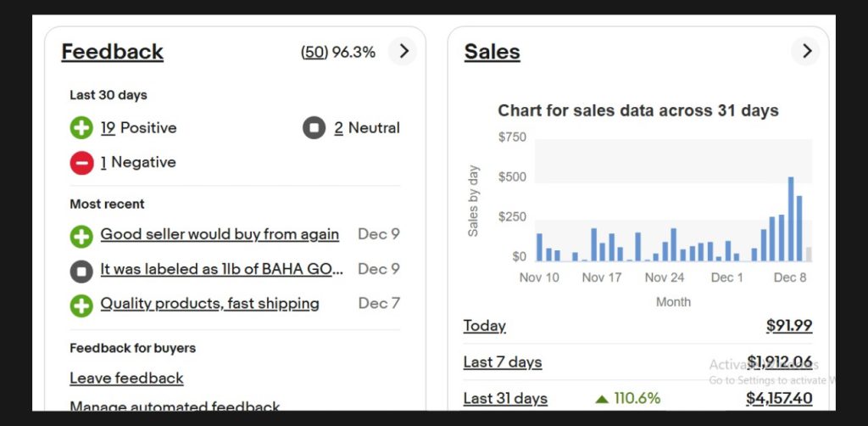The width and height of the screenshot is (868, 426).
Task: Click the Leave feedback link
Action: coord(126,378)
